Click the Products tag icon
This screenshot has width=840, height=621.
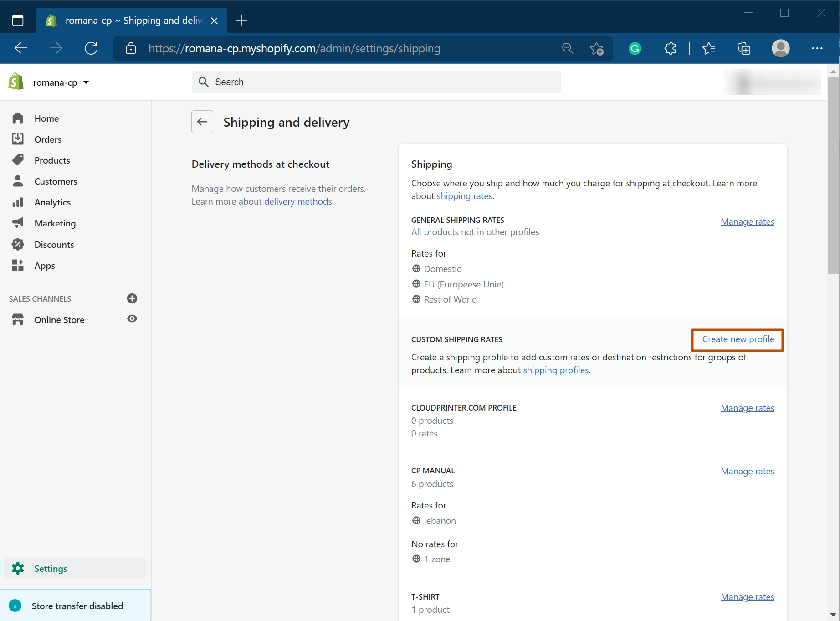point(18,160)
